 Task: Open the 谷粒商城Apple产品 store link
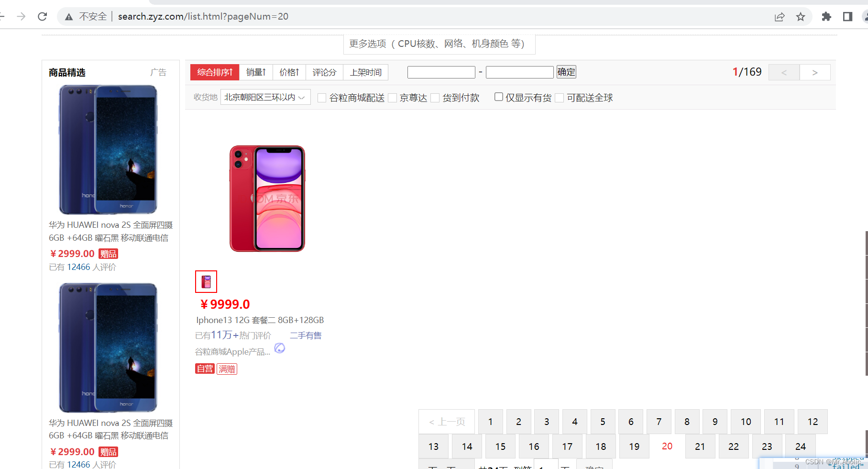click(232, 352)
